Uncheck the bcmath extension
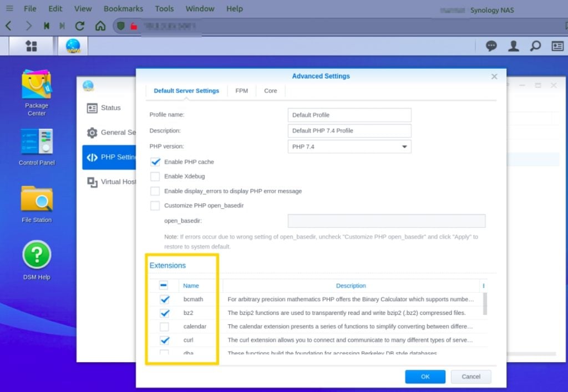 coord(164,299)
